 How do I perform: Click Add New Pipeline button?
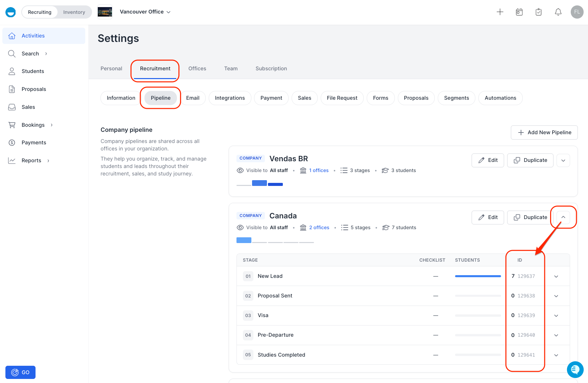point(544,133)
